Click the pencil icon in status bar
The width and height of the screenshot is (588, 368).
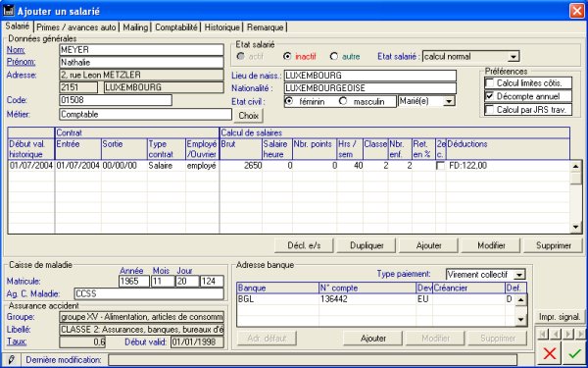point(11,360)
